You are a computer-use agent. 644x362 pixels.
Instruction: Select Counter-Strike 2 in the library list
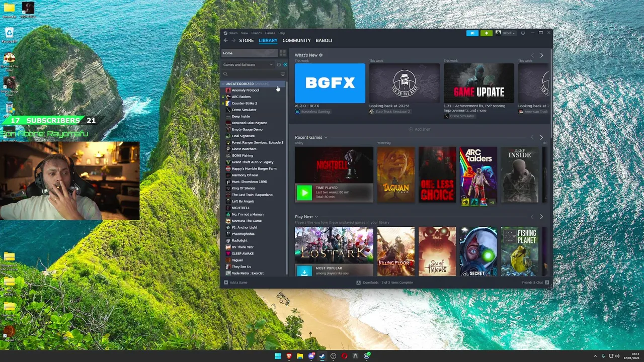245,103
